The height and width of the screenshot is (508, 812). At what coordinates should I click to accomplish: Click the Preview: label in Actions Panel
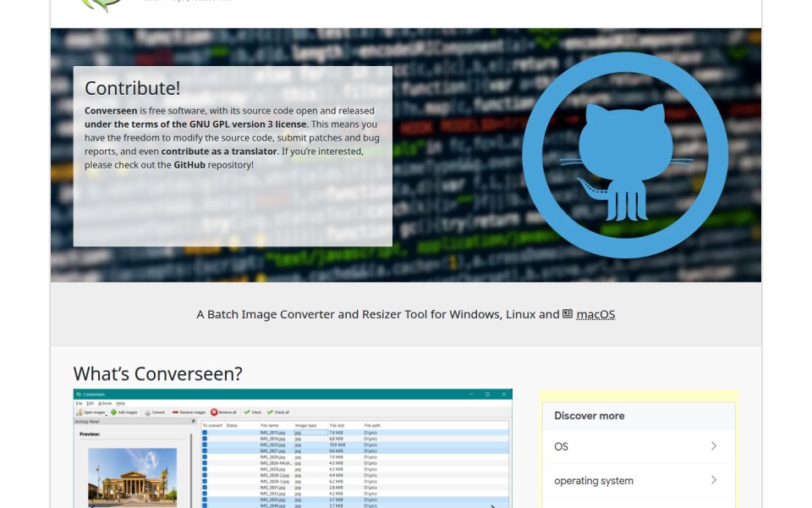(90, 434)
